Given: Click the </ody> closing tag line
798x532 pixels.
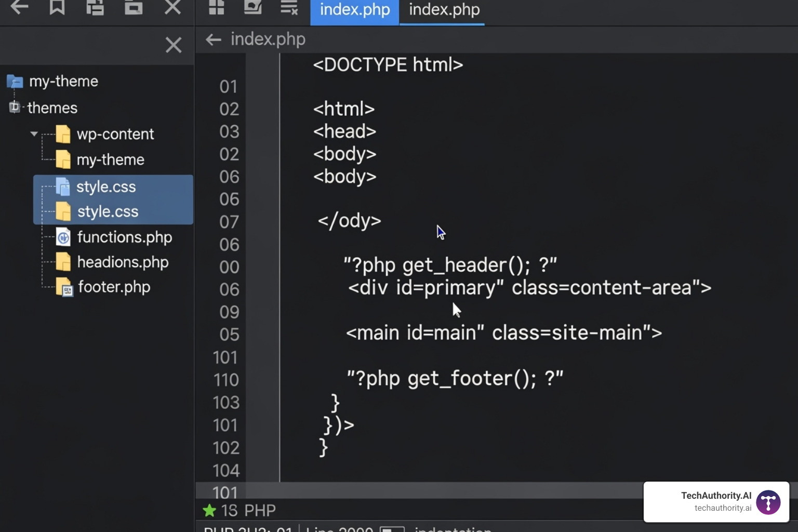Looking at the screenshot, I should pyautogui.click(x=349, y=221).
